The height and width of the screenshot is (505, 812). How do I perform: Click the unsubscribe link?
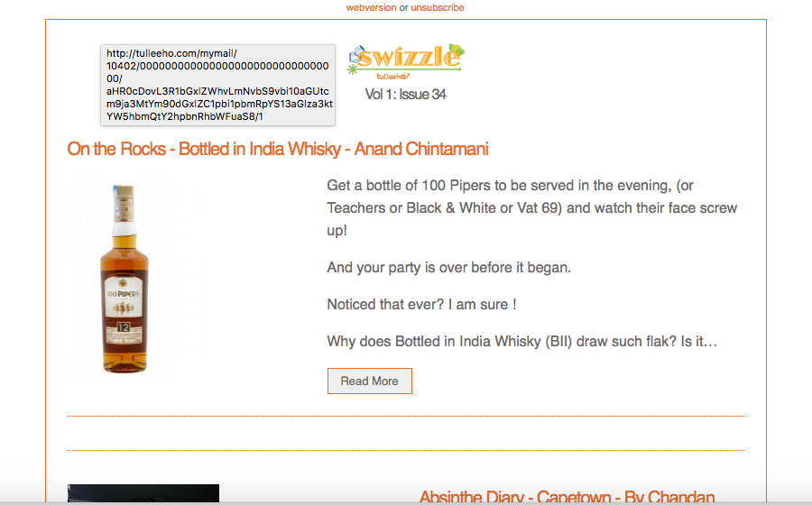(x=438, y=8)
